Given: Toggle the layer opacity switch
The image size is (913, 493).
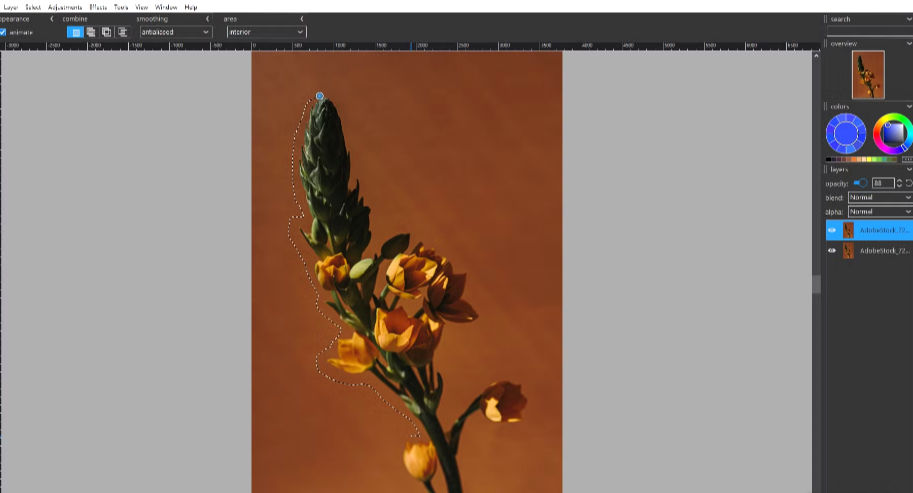Looking at the screenshot, I should (861, 183).
